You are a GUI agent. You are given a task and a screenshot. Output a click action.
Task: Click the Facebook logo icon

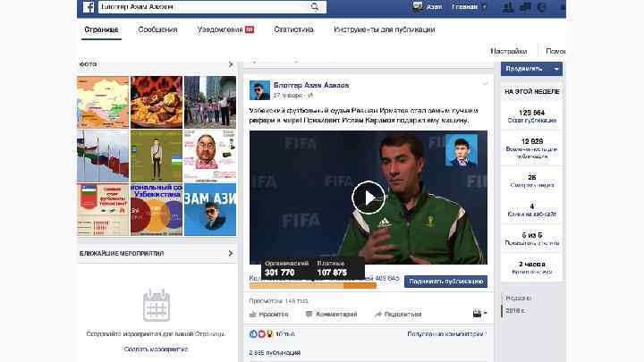89,7
